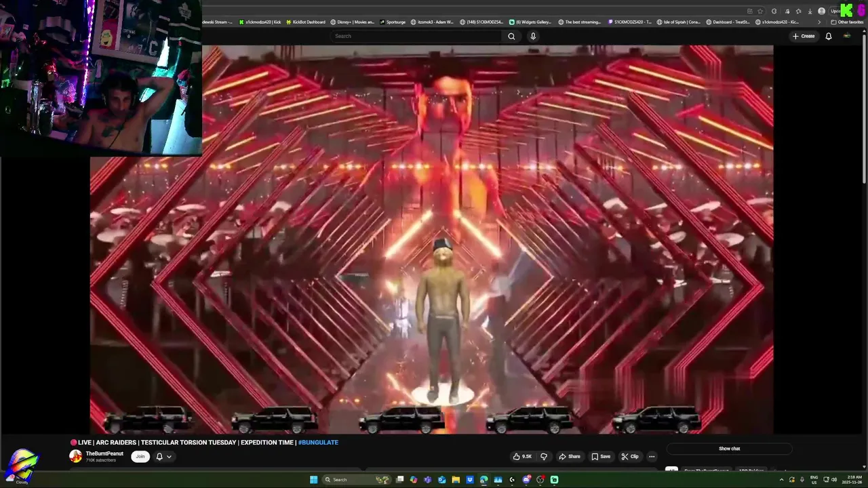Click Windows taskbar Search box

[357, 480]
